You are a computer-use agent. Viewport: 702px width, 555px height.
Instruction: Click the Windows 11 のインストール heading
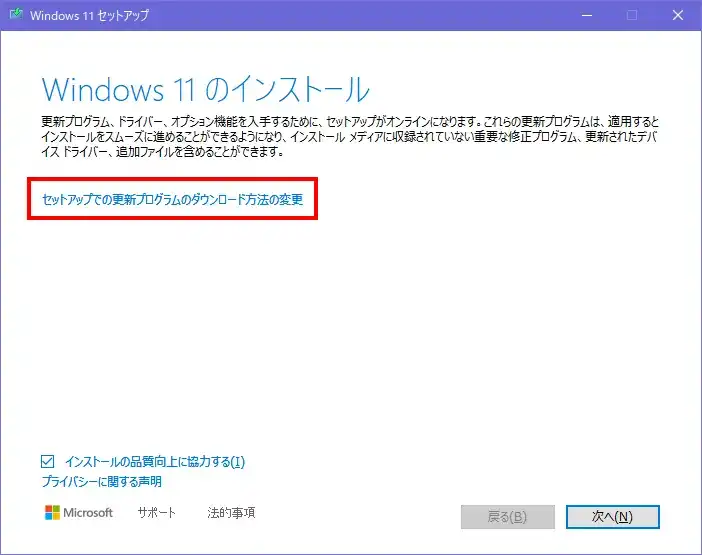coord(206,89)
